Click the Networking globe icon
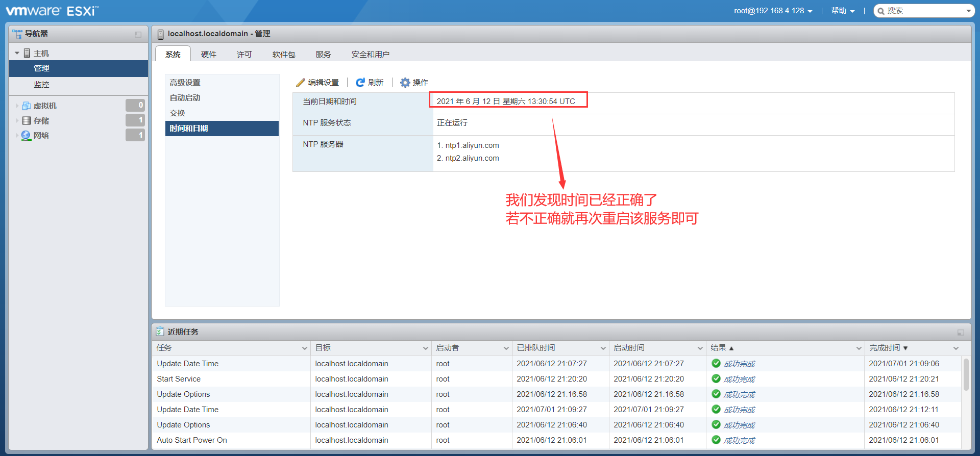Screen dimensions: 980x456 point(26,135)
